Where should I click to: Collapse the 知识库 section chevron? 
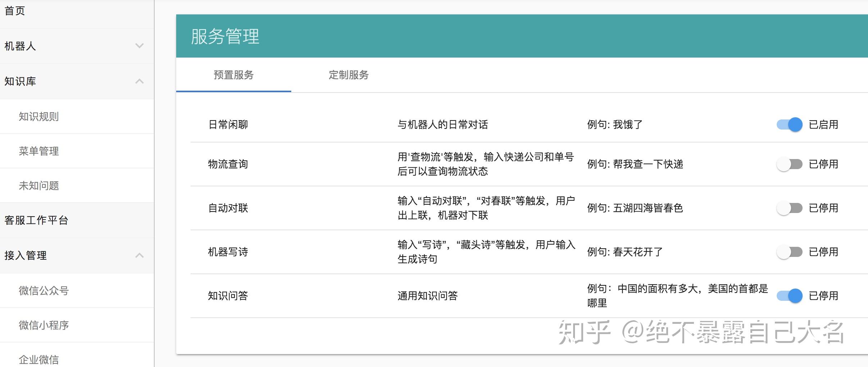coord(139,81)
